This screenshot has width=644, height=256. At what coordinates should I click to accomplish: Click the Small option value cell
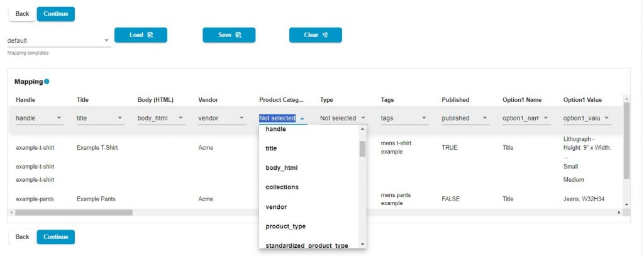571,167
